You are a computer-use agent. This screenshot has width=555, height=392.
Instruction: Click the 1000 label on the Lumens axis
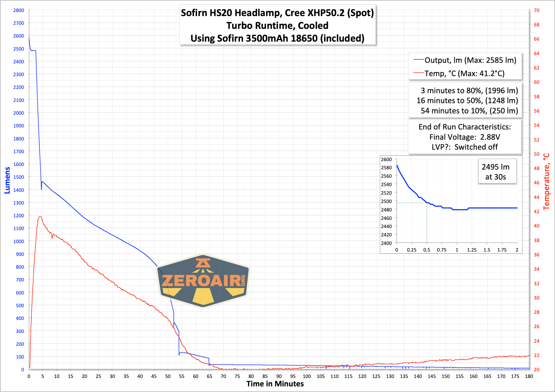point(19,241)
